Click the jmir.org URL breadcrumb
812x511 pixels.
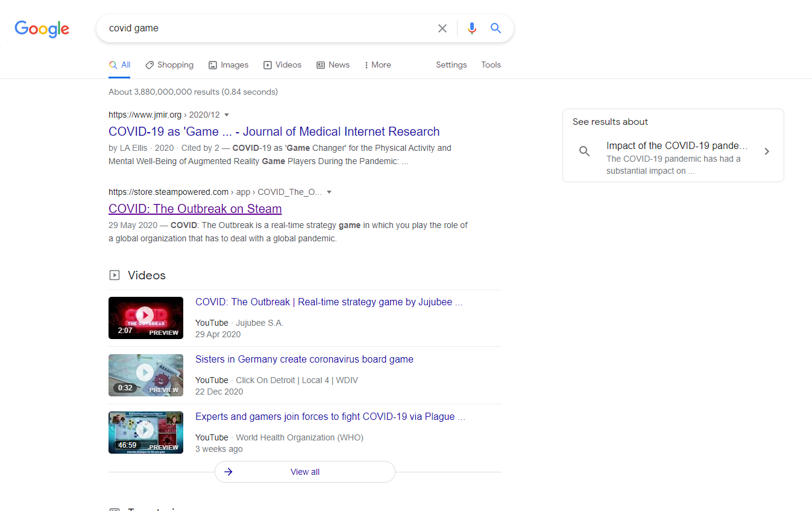pyautogui.click(x=163, y=115)
